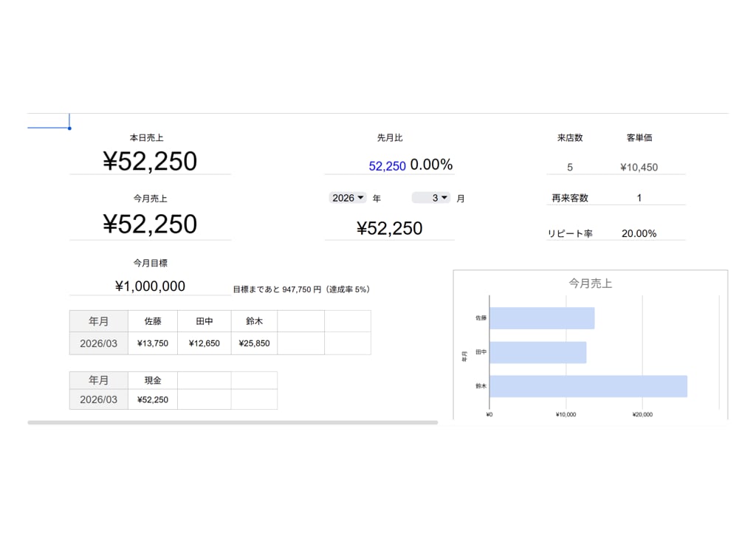This screenshot has height=539, width=756.
Task: Select the ¥10,450 customer spend value
Action: pyautogui.click(x=639, y=168)
